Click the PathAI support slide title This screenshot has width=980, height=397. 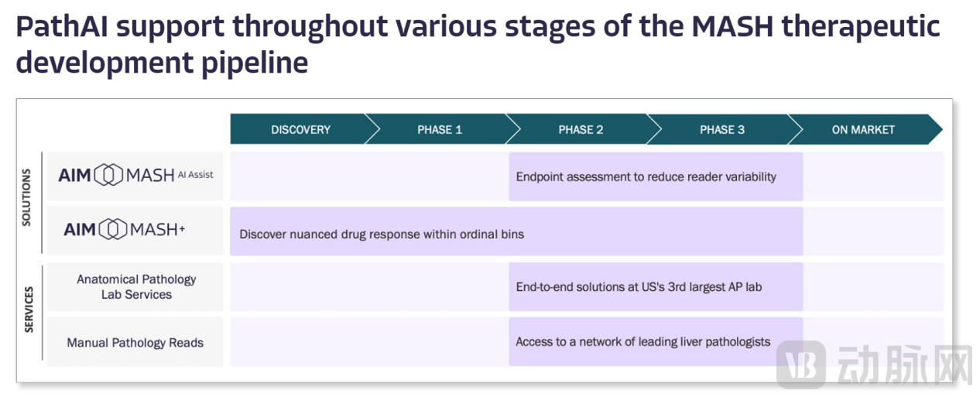pos(478,45)
